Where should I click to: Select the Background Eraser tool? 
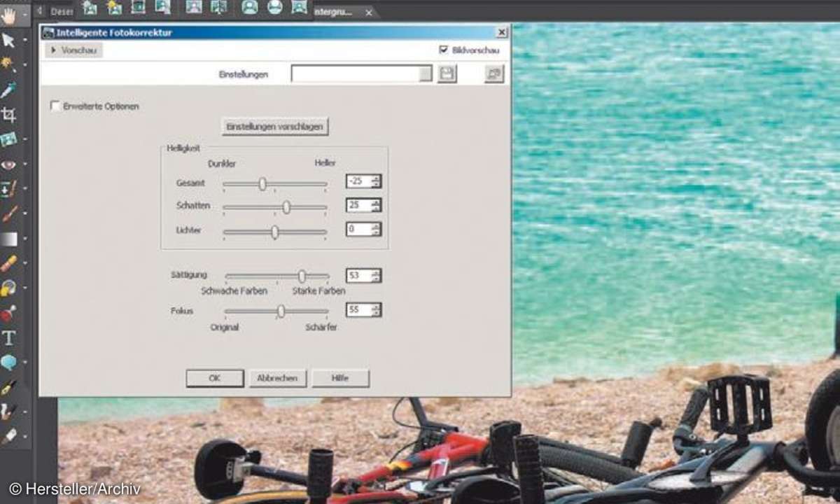click(8, 288)
